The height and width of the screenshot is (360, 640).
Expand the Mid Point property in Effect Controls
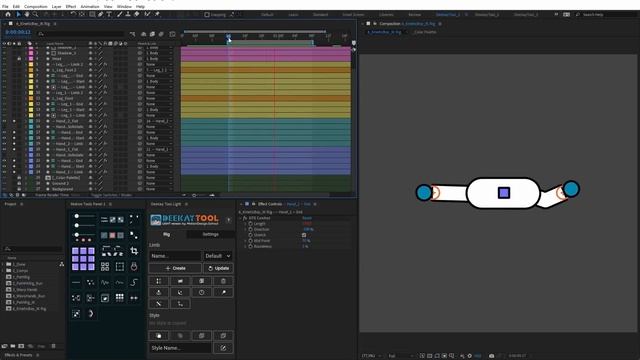click(246, 241)
